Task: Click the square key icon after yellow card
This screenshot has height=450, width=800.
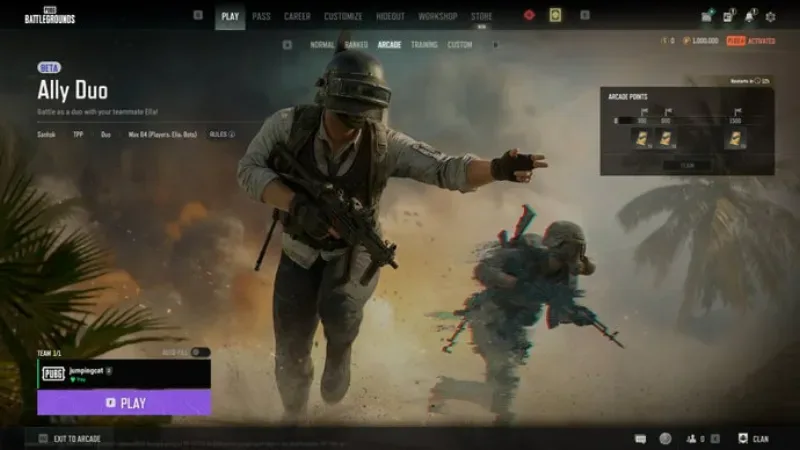Action: point(585,15)
